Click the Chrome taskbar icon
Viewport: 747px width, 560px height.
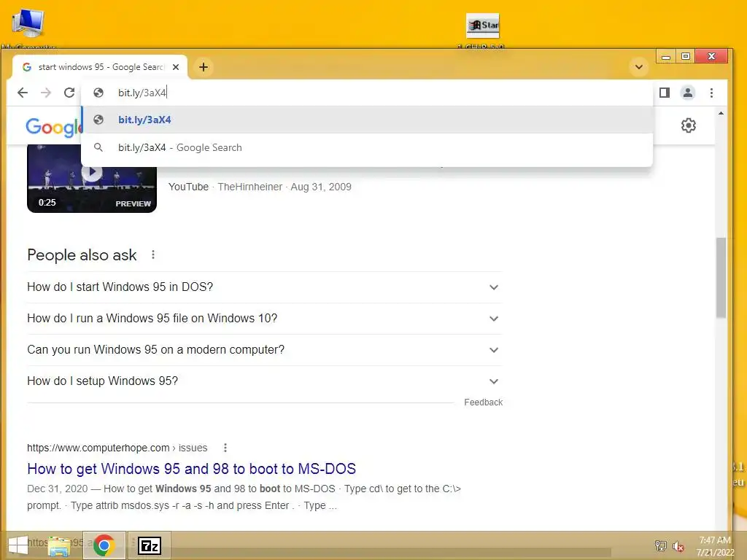(x=104, y=545)
